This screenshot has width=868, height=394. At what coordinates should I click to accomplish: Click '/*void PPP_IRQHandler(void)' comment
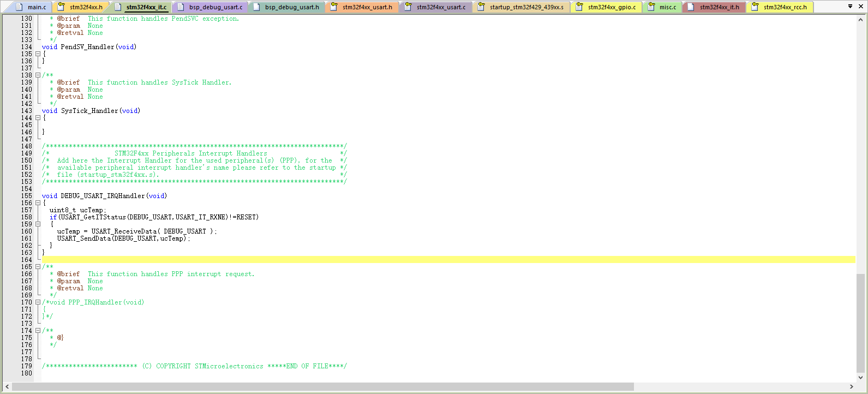coord(93,302)
